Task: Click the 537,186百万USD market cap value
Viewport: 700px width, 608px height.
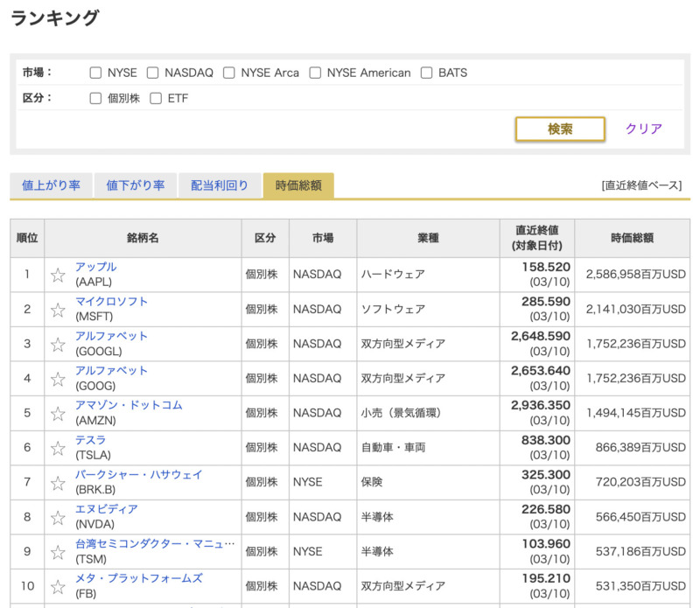Action: coord(640,551)
